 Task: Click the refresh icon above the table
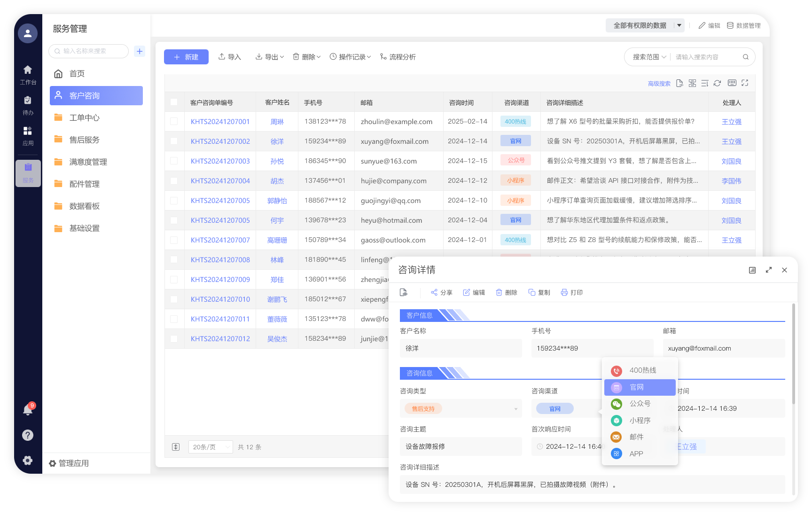(x=717, y=83)
